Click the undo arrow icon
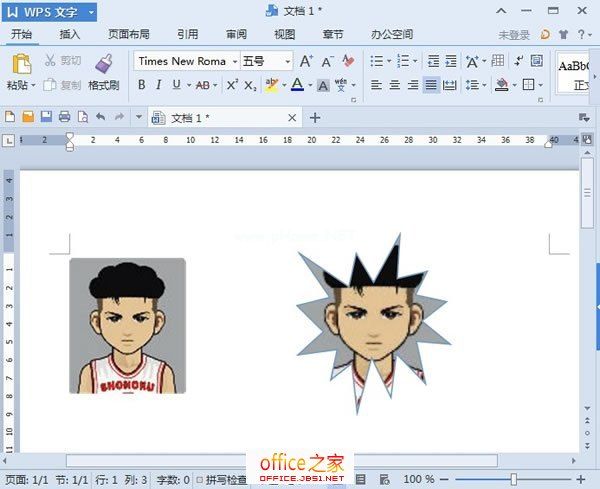600x489 pixels. 100,117
